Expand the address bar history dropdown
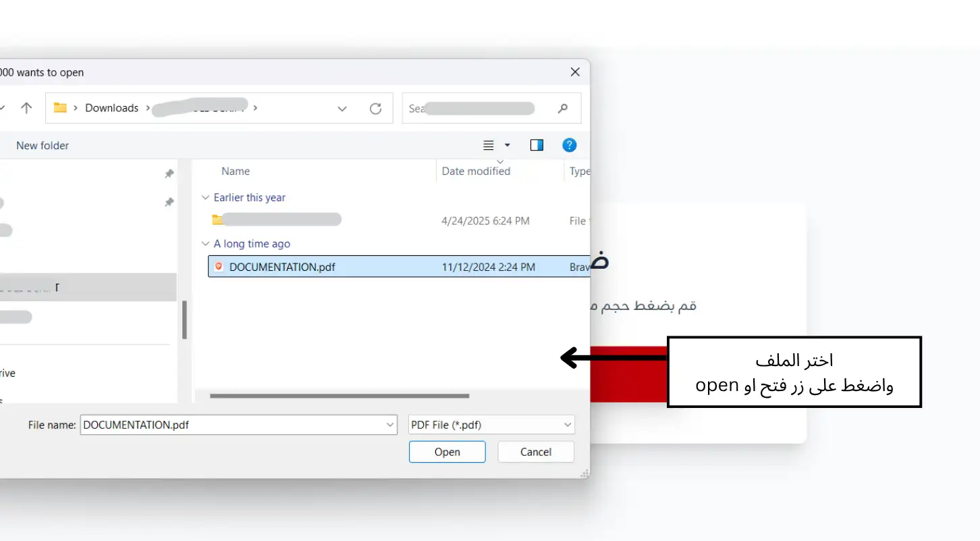The height and width of the screenshot is (541, 980). (x=342, y=108)
